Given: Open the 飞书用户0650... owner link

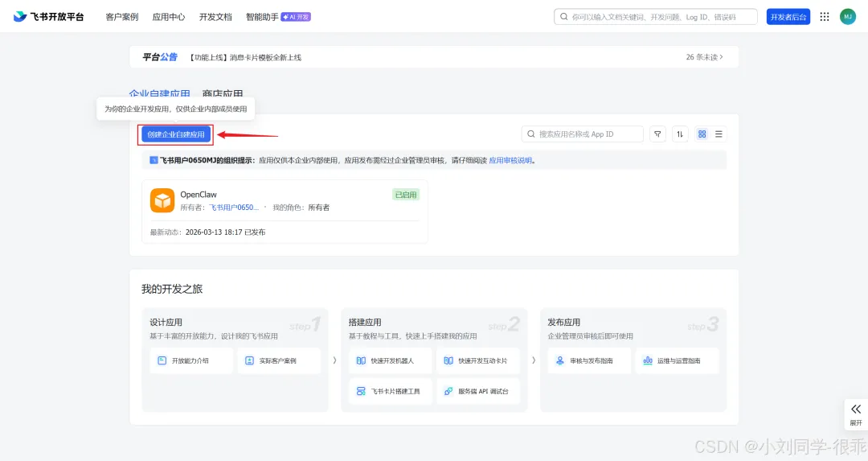Looking at the screenshot, I should [234, 208].
